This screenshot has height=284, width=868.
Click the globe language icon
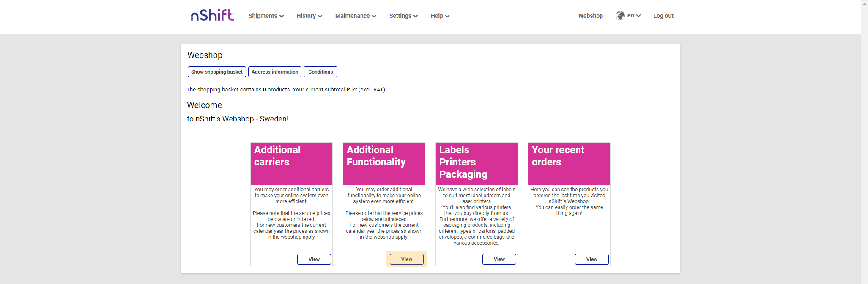[x=620, y=16]
